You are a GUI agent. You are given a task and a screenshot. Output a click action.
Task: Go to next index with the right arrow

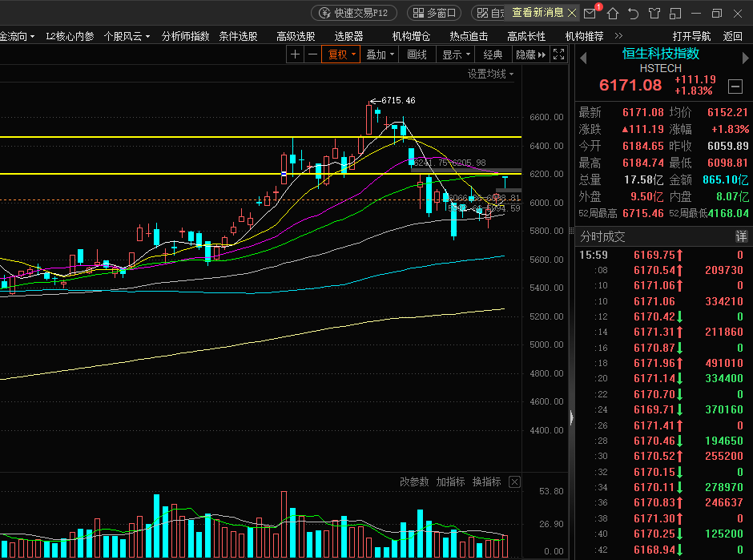click(x=745, y=58)
